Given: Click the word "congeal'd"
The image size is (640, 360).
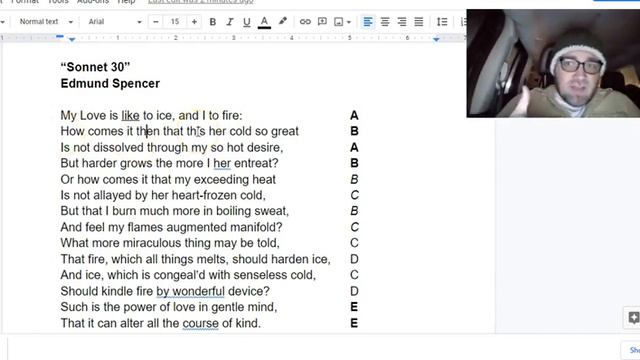Looking at the screenshot, I should tap(180, 275).
